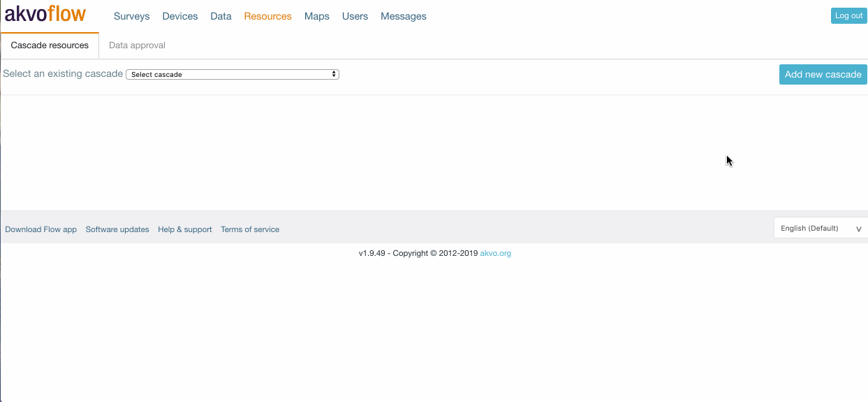Open the Select cascade dropdown
The width and height of the screenshot is (868, 402).
pyautogui.click(x=233, y=74)
